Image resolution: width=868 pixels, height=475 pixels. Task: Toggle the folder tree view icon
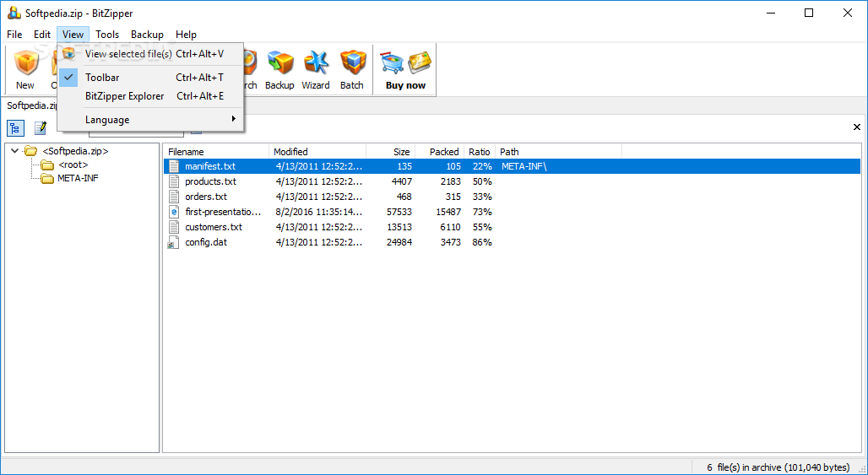(15, 128)
